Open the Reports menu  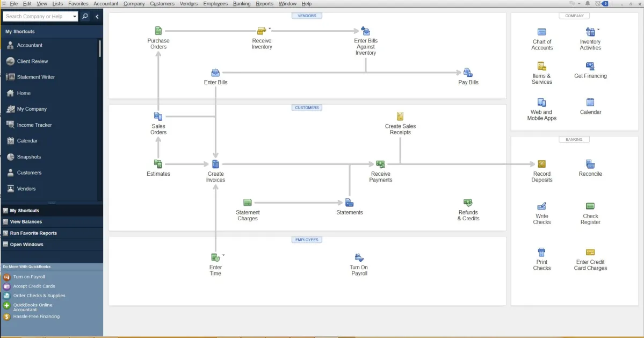coord(264,4)
